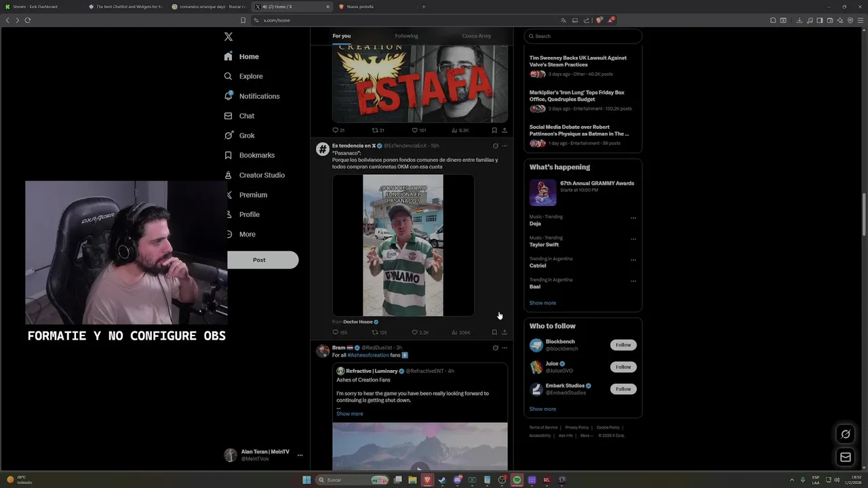Screen dimensions: 868x488
Task: Click the search box on X
Action: (x=583, y=36)
